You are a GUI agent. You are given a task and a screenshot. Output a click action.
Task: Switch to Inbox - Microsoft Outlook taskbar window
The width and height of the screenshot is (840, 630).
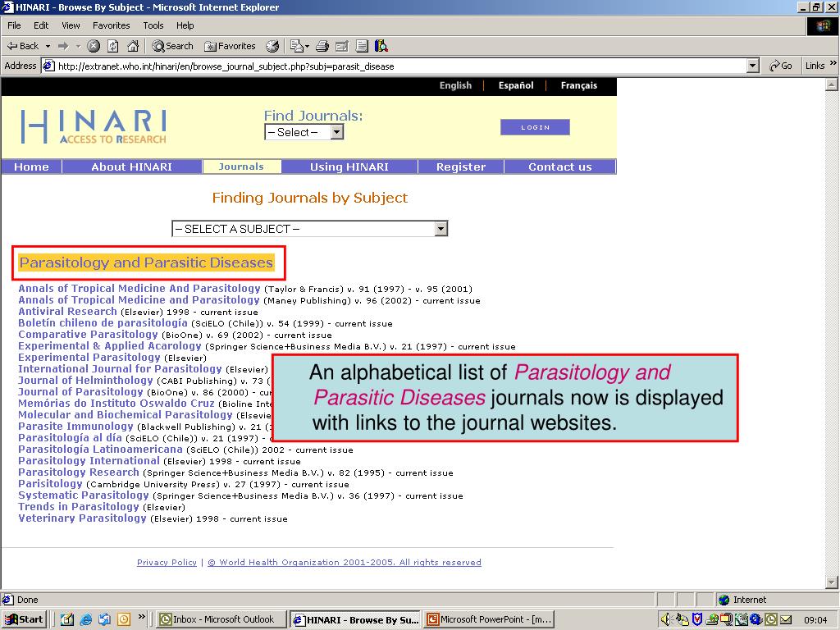tap(221, 620)
